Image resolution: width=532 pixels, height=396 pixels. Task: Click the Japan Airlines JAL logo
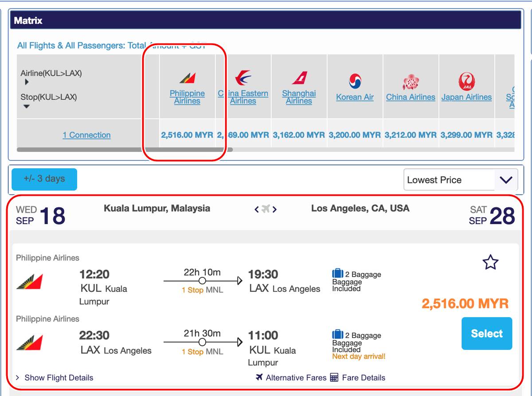pos(466,82)
